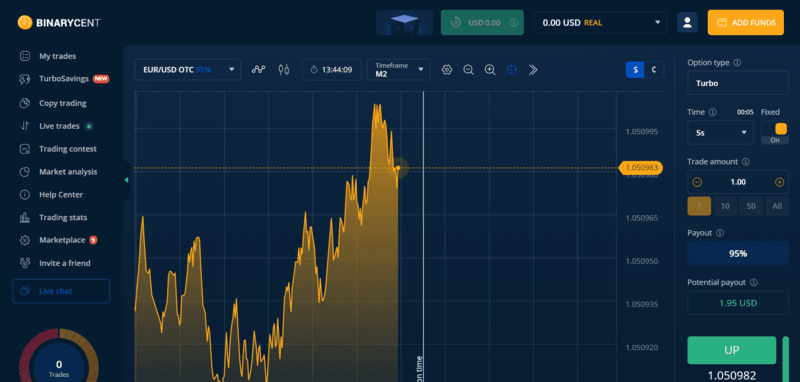The height and width of the screenshot is (382, 800).
Task: Select the 10 preset amount
Action: [725, 206]
